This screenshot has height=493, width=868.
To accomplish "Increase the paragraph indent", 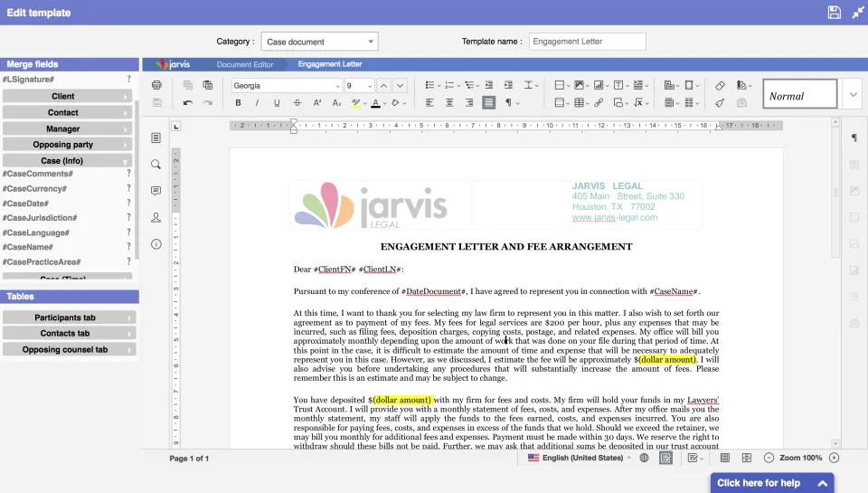I will pyautogui.click(x=508, y=85).
